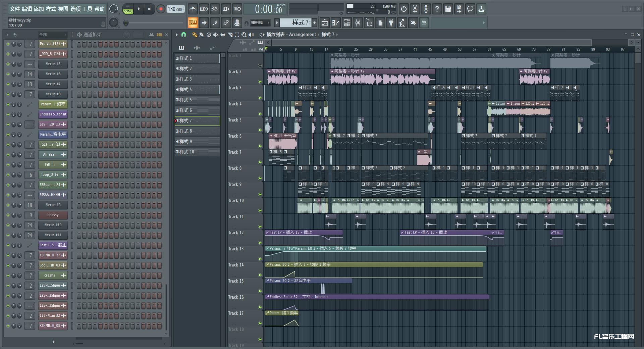This screenshot has width=644, height=349.
Task: Open plugin picker plug icon
Action: pyautogui.click(x=391, y=23)
